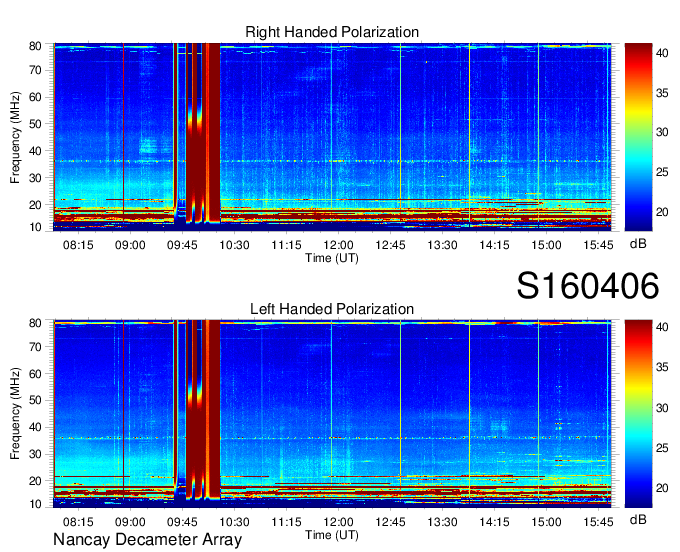This screenshot has height=552, width=680.
Task: Click "Time (UT)" label under Left Handed plot
Action: click(x=332, y=535)
